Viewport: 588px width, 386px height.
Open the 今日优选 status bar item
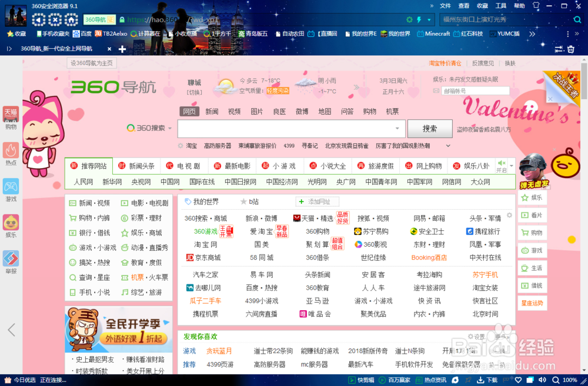click(x=20, y=380)
